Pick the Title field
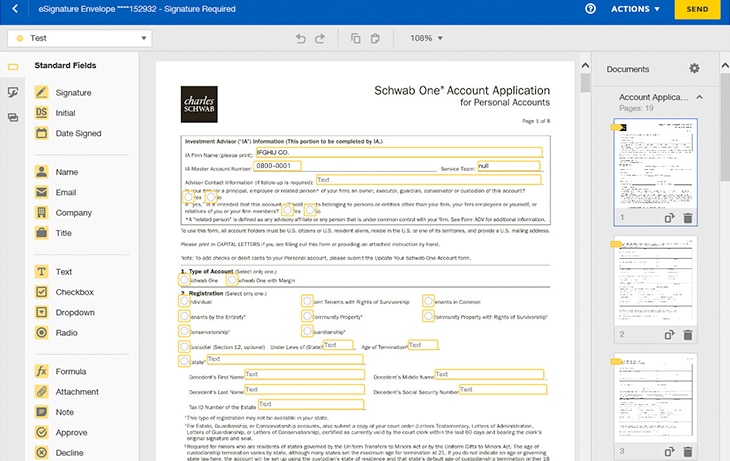This screenshot has height=461, width=730. (x=53, y=233)
